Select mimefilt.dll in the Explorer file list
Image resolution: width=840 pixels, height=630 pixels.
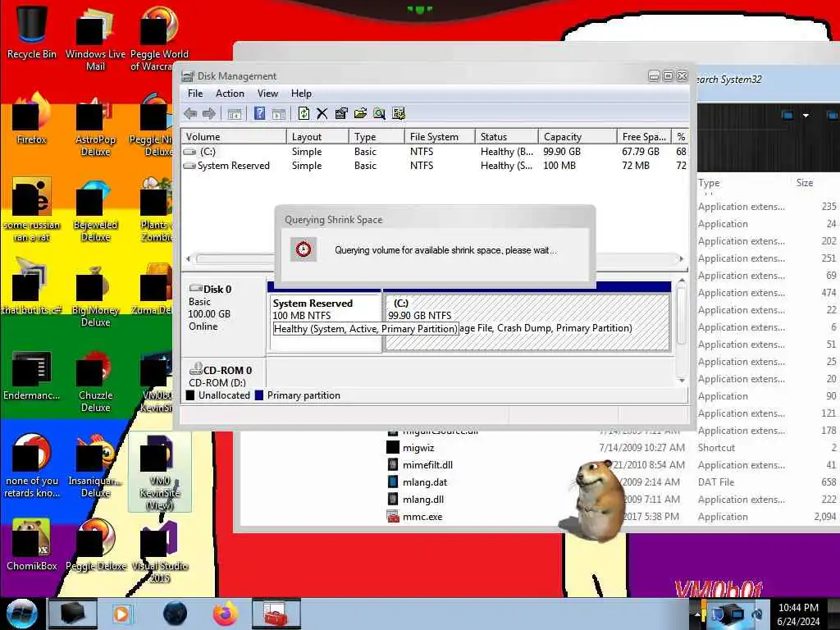click(x=427, y=465)
